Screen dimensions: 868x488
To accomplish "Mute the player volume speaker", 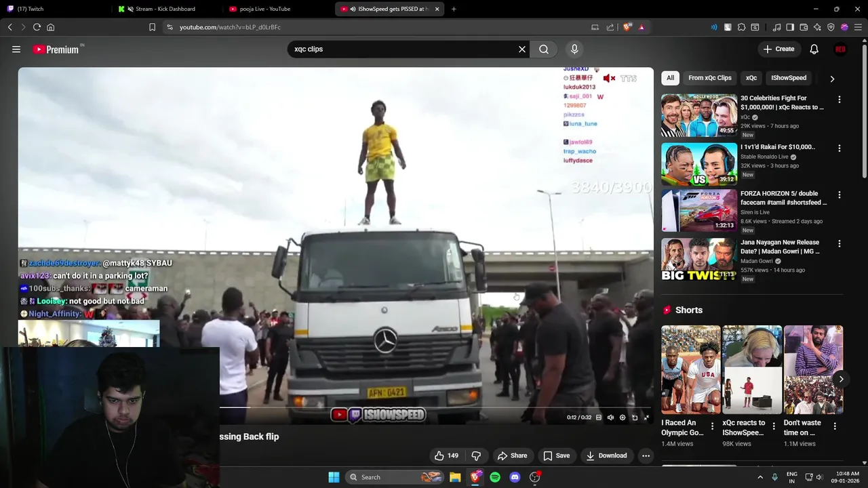I will [610, 418].
